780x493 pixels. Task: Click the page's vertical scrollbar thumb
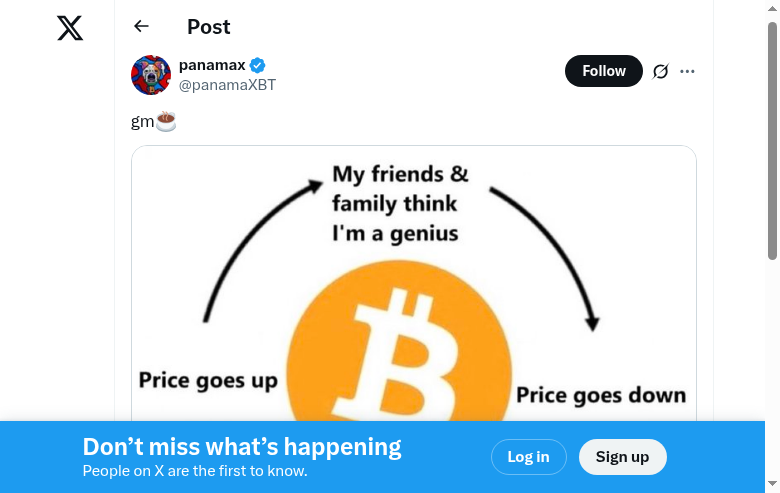[x=772, y=140]
